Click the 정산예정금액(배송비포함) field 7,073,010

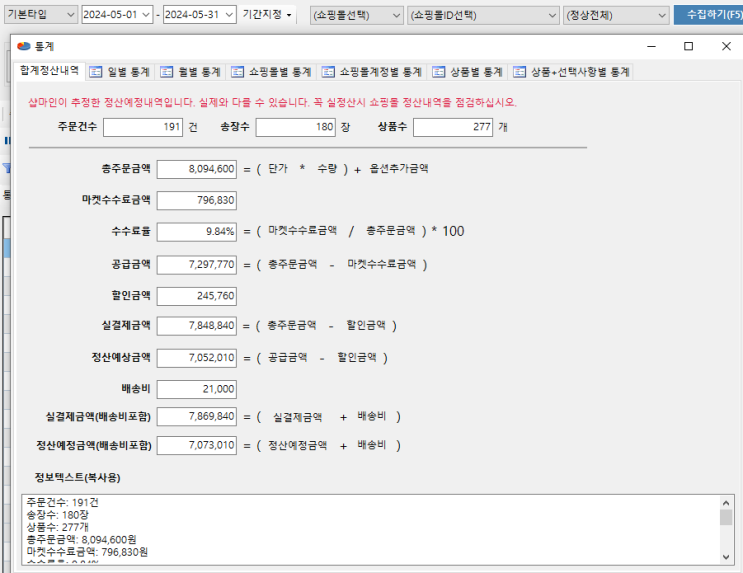(197, 446)
